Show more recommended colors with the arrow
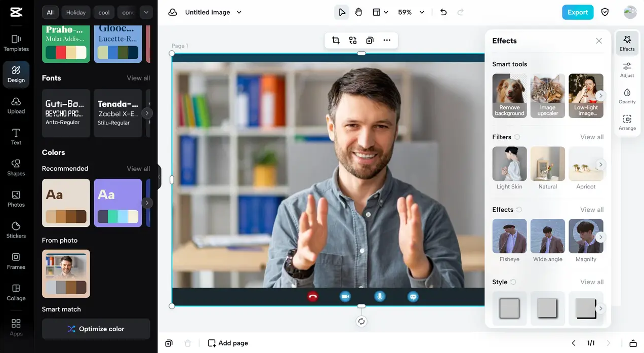Image resolution: width=644 pixels, height=353 pixels. coord(147,203)
